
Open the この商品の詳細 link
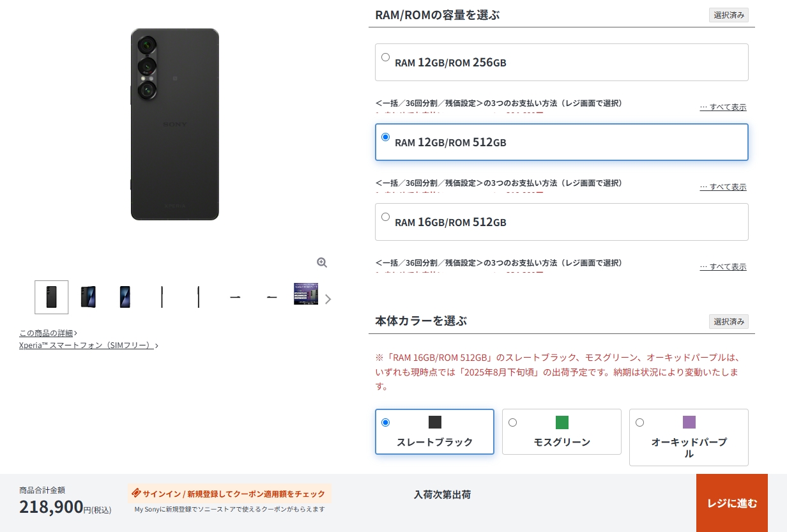point(48,333)
